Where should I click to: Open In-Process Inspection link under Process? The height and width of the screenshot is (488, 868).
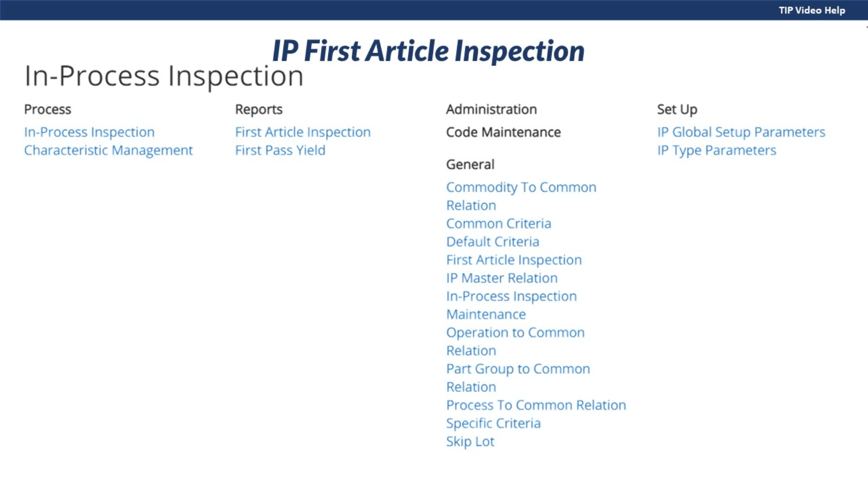(x=89, y=132)
